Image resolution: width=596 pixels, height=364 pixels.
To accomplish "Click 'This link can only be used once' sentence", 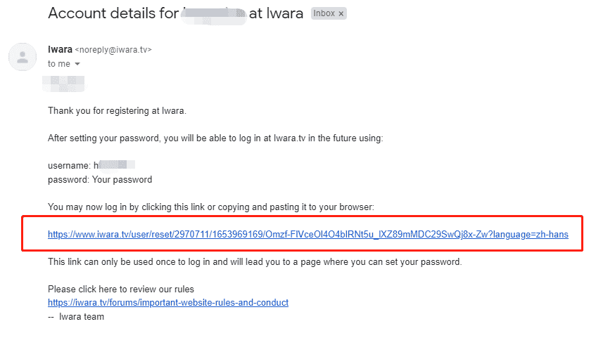I will click(255, 262).
